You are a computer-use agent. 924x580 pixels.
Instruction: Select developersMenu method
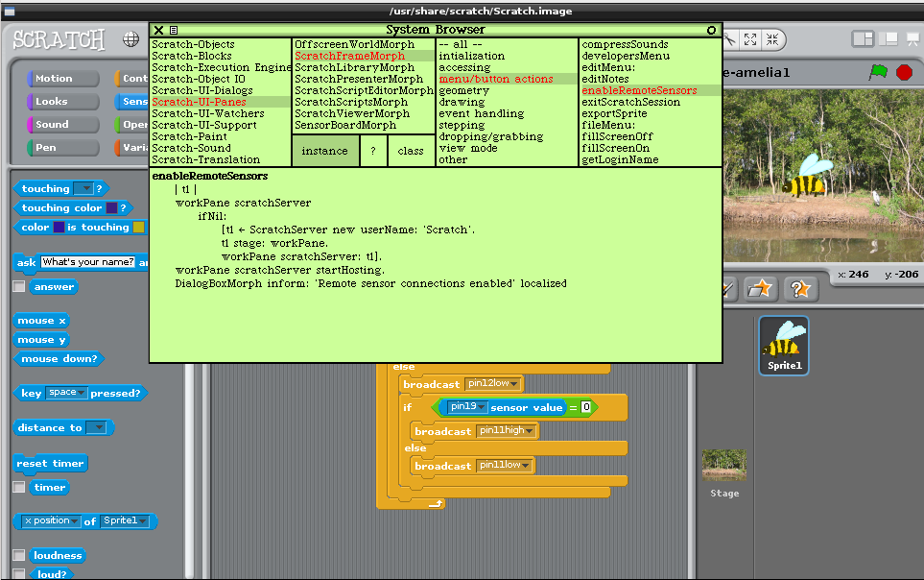626,56
